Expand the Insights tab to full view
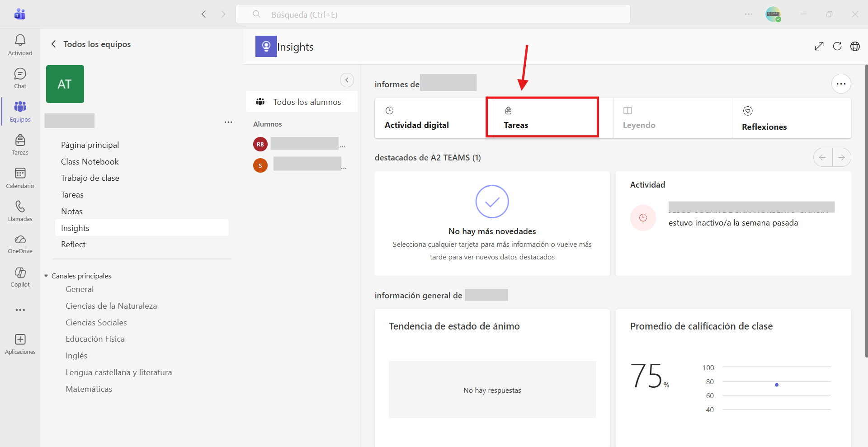This screenshot has height=447, width=868. 819,46
